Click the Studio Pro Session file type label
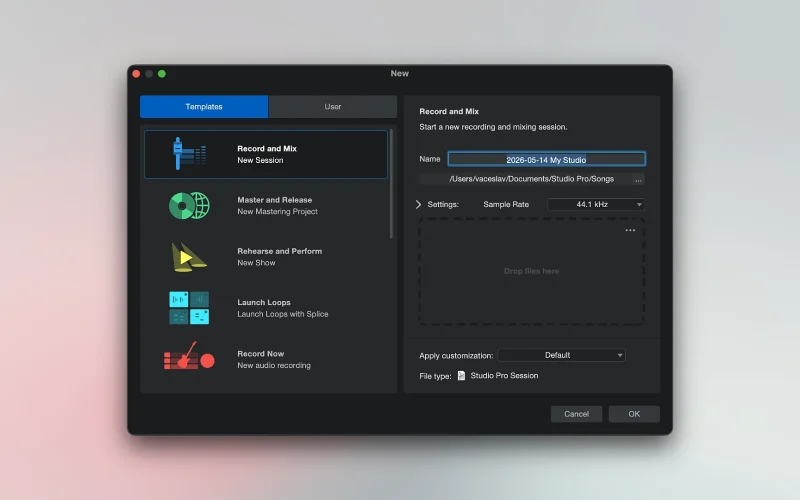The width and height of the screenshot is (800, 500). pyautogui.click(x=504, y=376)
